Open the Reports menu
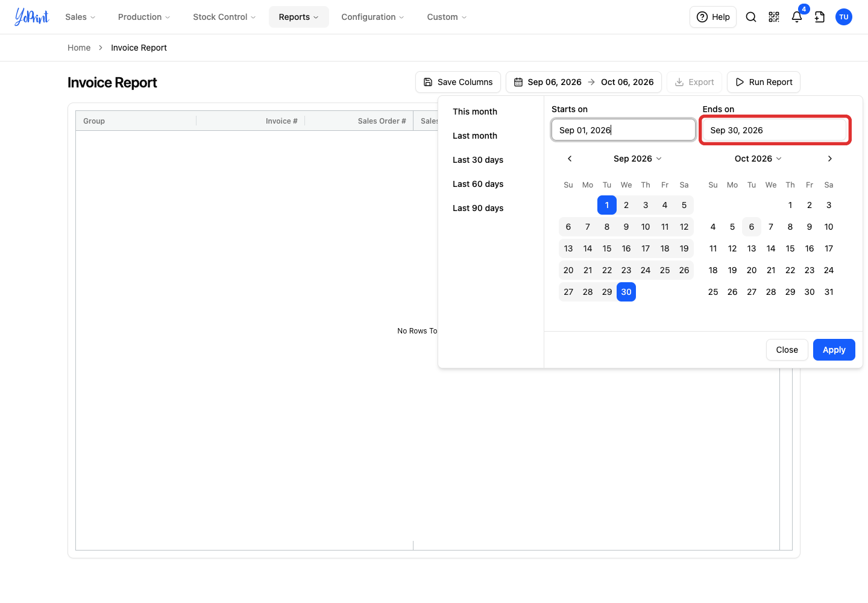868x603 pixels. (299, 17)
